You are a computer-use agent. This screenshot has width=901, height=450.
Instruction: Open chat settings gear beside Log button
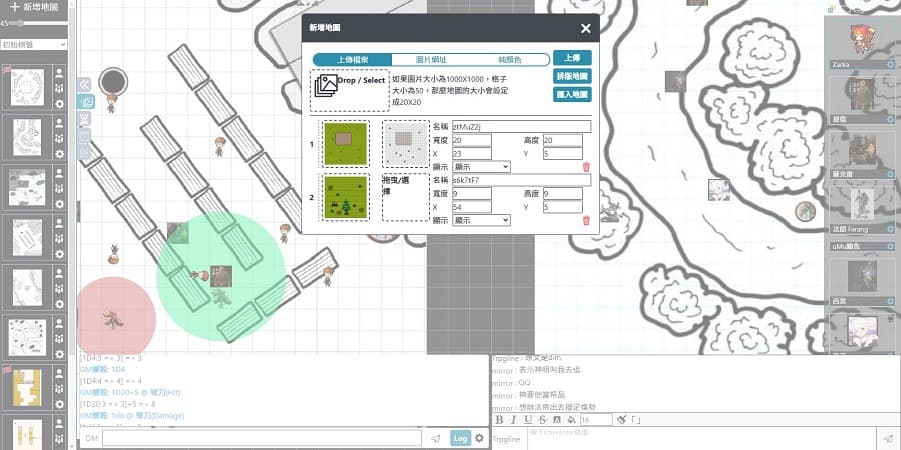click(x=480, y=438)
